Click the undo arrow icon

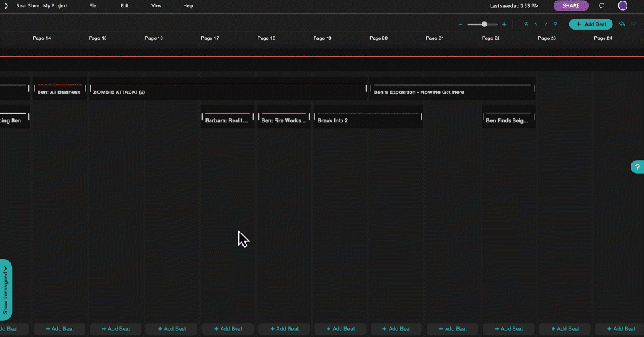point(622,24)
